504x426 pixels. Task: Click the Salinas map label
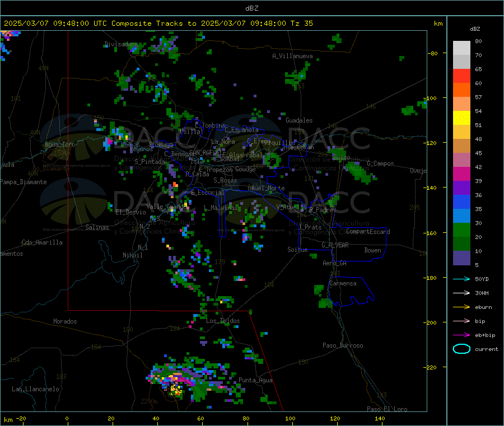[97, 227]
